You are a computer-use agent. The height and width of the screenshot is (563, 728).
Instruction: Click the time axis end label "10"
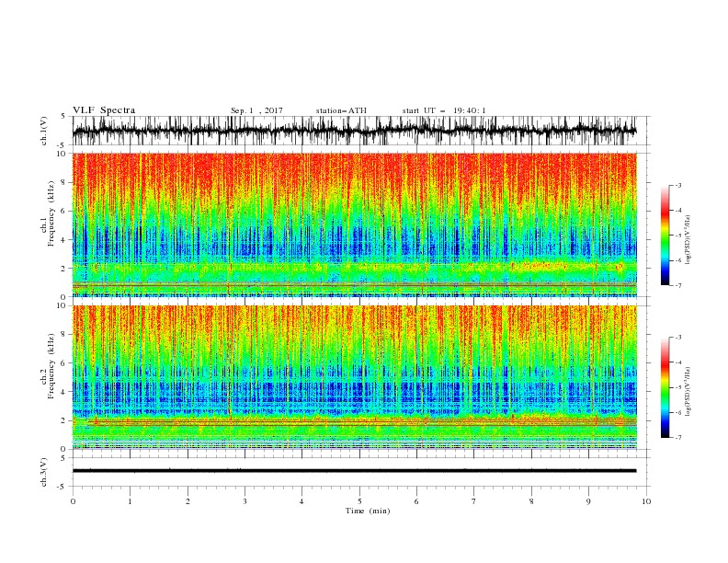tap(646, 501)
